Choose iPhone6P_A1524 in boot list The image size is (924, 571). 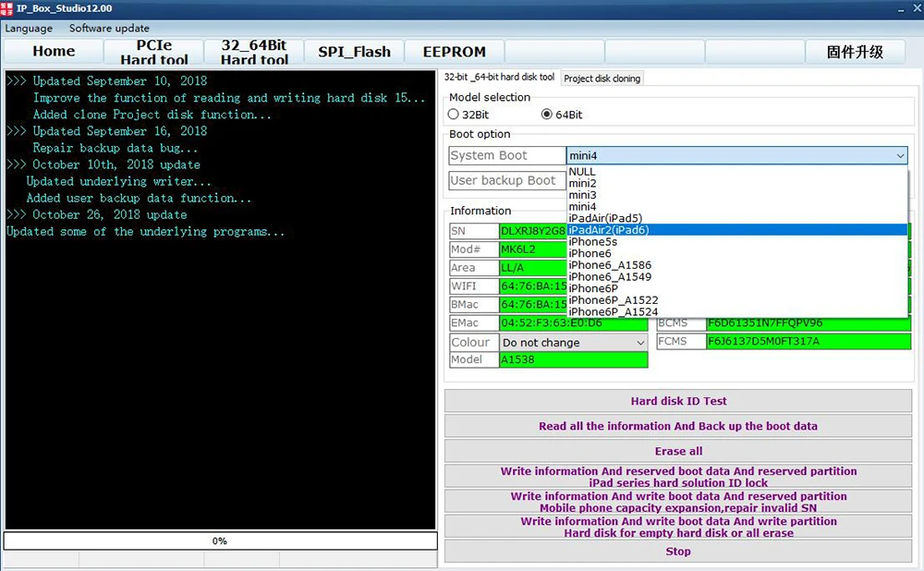coord(736,311)
